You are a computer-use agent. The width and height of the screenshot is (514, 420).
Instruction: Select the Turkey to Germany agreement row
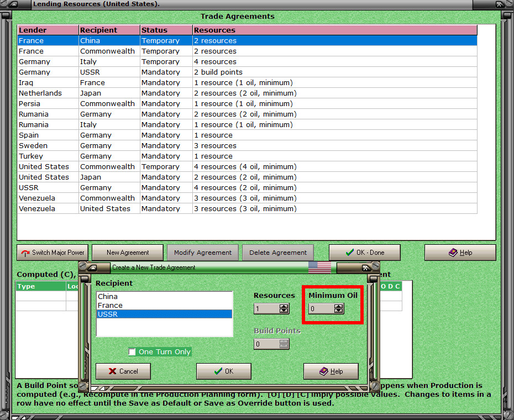click(x=247, y=156)
